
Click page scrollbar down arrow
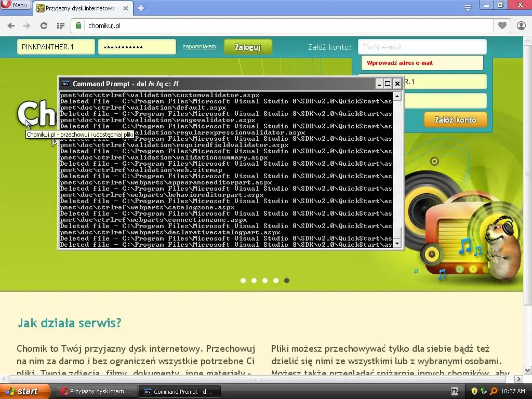tap(528, 370)
